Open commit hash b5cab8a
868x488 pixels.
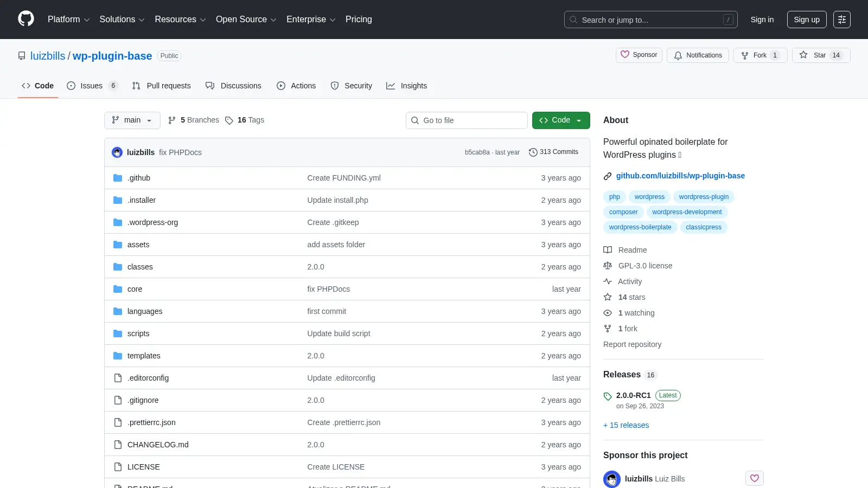click(x=477, y=152)
